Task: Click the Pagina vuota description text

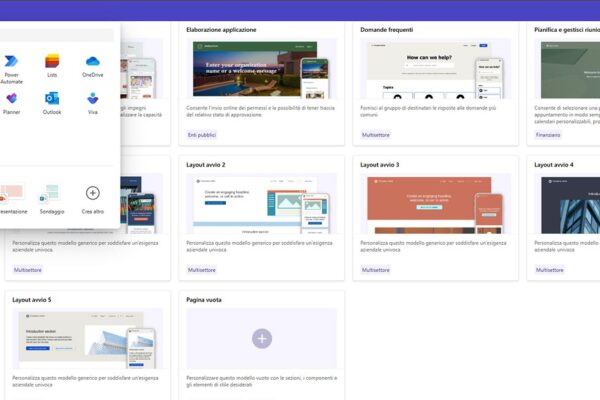Action: [262, 381]
